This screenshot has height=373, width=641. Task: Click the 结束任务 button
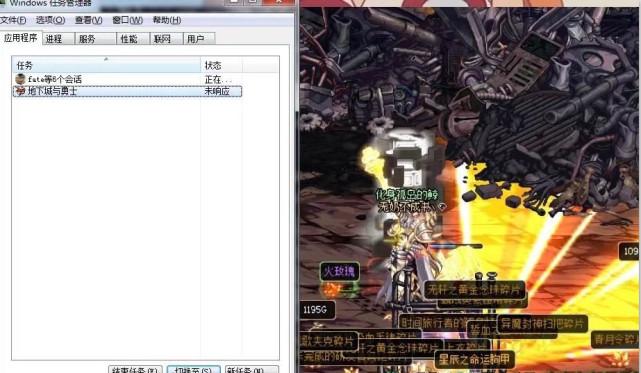click(135, 369)
